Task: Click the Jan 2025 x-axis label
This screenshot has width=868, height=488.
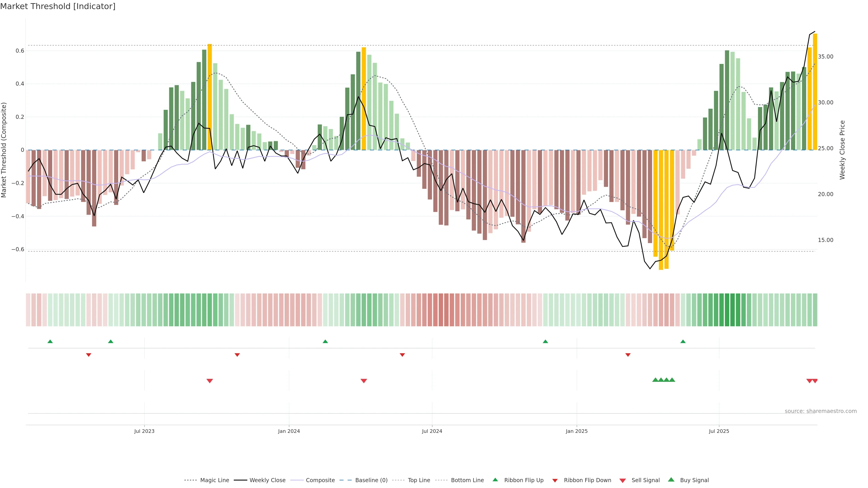Action: coord(577,431)
